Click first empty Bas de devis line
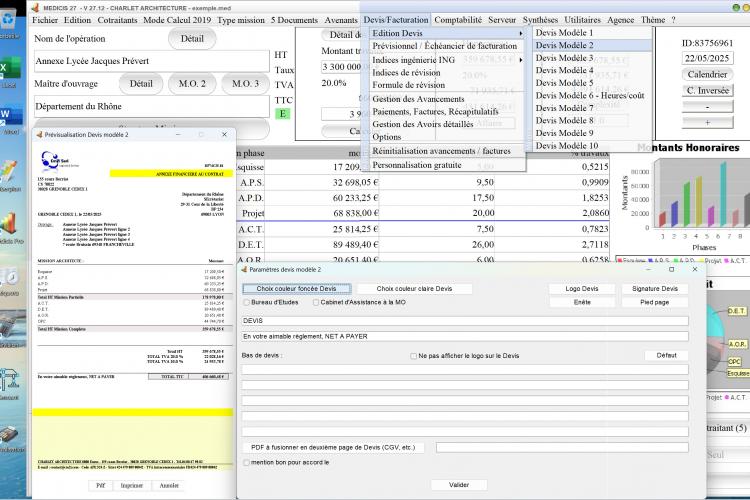 coord(465,369)
